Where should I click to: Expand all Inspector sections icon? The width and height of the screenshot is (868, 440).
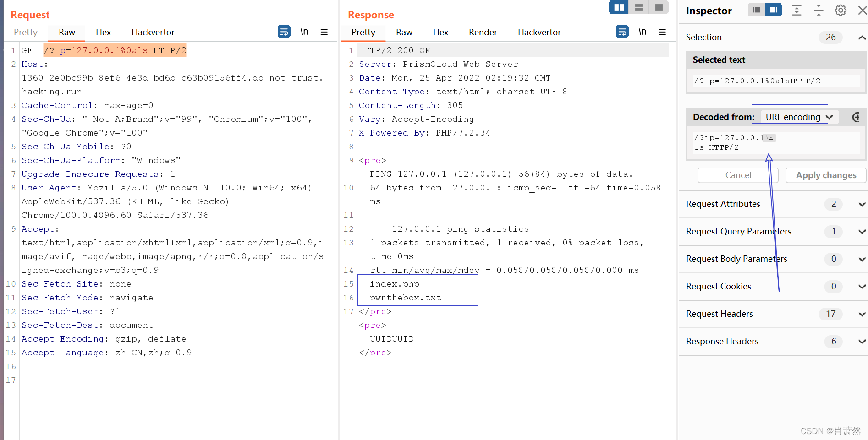pyautogui.click(x=797, y=10)
